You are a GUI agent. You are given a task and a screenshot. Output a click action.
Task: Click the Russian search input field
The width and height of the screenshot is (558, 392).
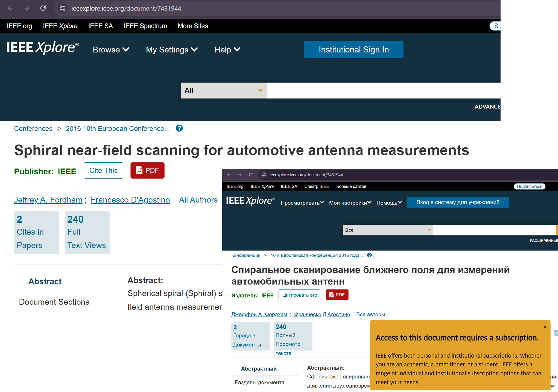[x=495, y=230]
